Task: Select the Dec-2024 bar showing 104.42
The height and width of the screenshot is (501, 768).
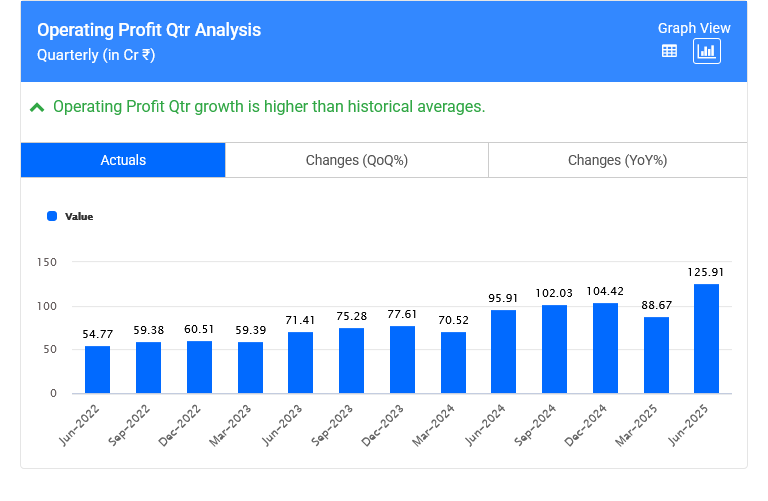Action: tap(605, 348)
